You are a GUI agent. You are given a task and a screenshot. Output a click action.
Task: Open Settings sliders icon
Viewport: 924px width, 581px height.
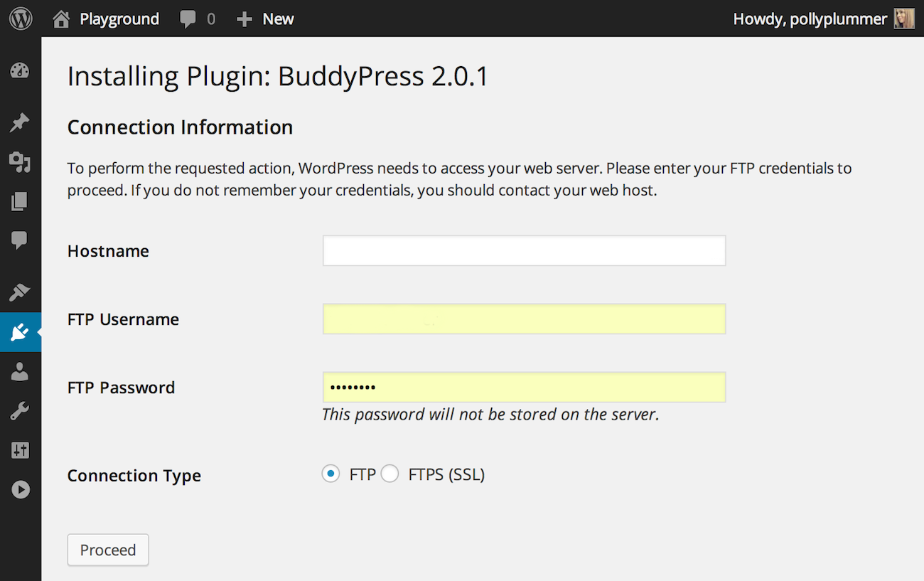(20, 449)
